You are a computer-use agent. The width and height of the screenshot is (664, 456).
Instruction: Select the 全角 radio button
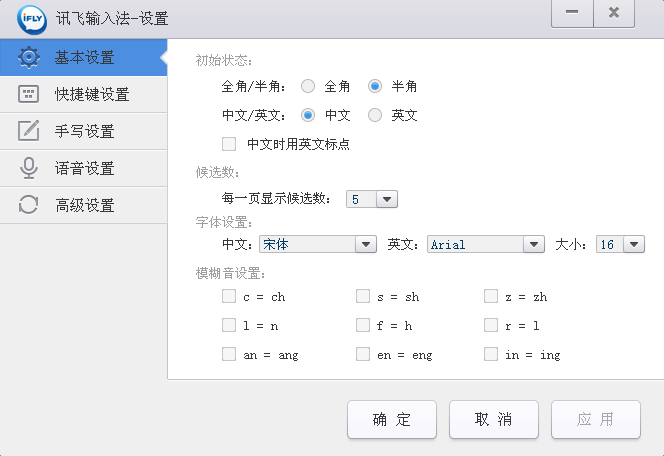(x=308, y=87)
